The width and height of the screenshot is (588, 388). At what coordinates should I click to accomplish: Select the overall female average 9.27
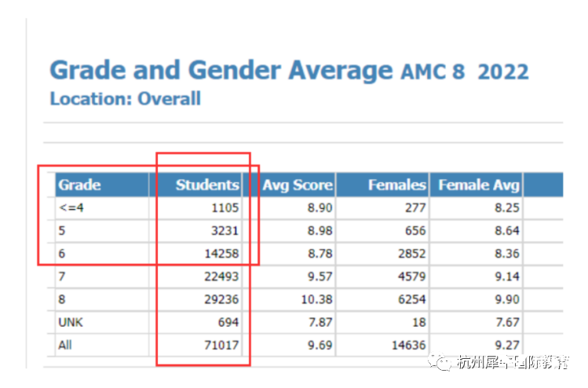pyautogui.click(x=507, y=345)
